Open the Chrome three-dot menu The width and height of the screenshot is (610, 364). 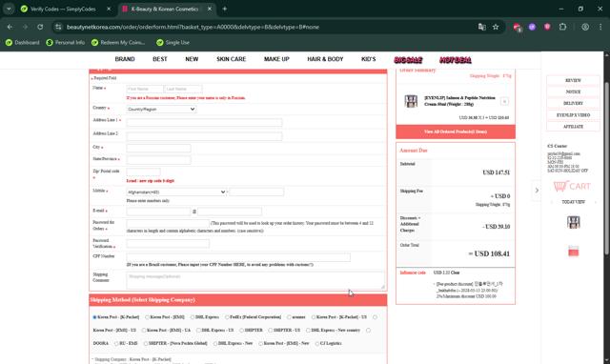(600, 27)
